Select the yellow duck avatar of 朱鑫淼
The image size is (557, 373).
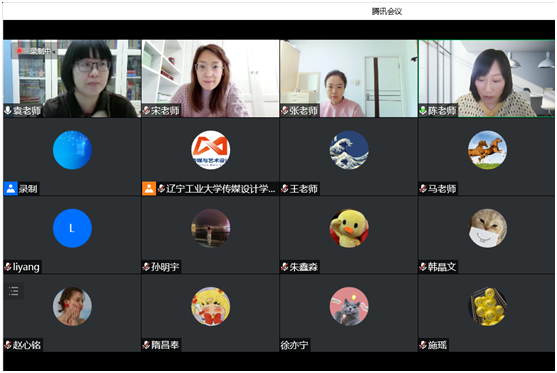pyautogui.click(x=349, y=228)
